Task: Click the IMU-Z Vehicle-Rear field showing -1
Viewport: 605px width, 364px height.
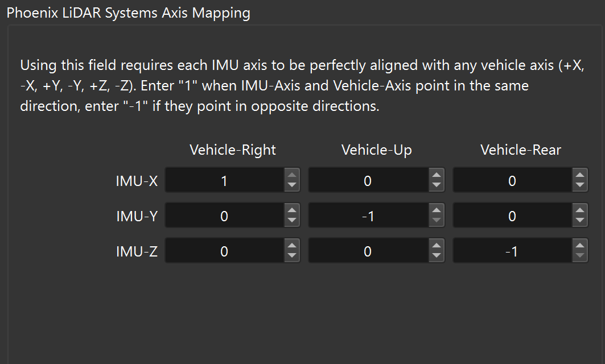Action: (x=513, y=251)
